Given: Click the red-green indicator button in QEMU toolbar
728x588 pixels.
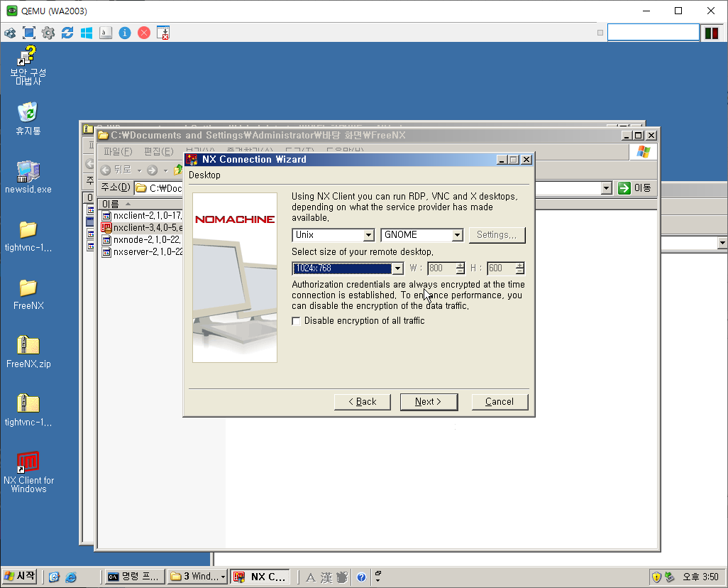Looking at the screenshot, I should tap(712, 33).
